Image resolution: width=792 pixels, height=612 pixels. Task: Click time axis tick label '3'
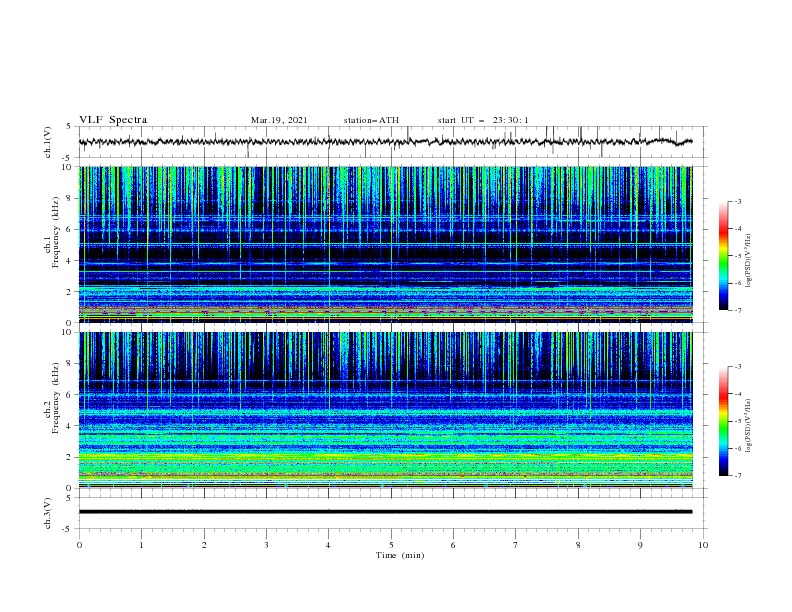point(266,545)
